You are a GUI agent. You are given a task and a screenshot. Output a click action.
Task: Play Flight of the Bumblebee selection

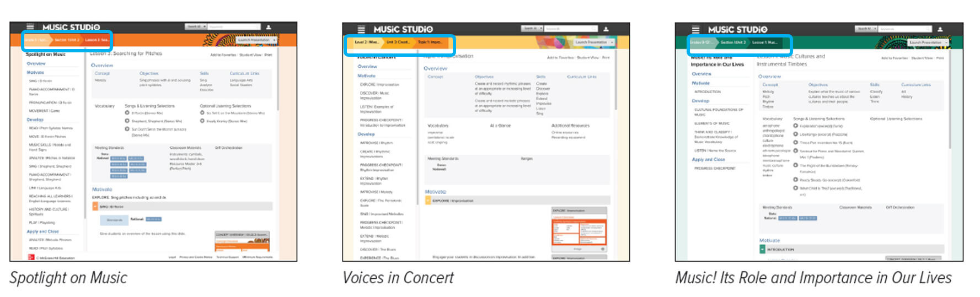tap(796, 165)
